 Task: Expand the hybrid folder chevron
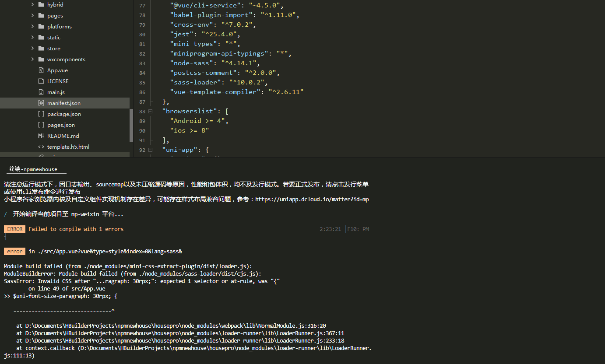pos(32,5)
